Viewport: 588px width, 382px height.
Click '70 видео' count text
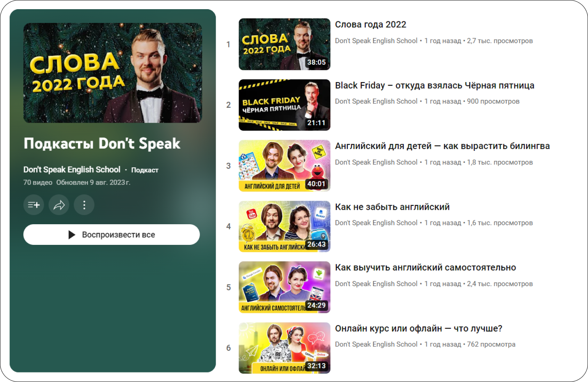click(38, 183)
